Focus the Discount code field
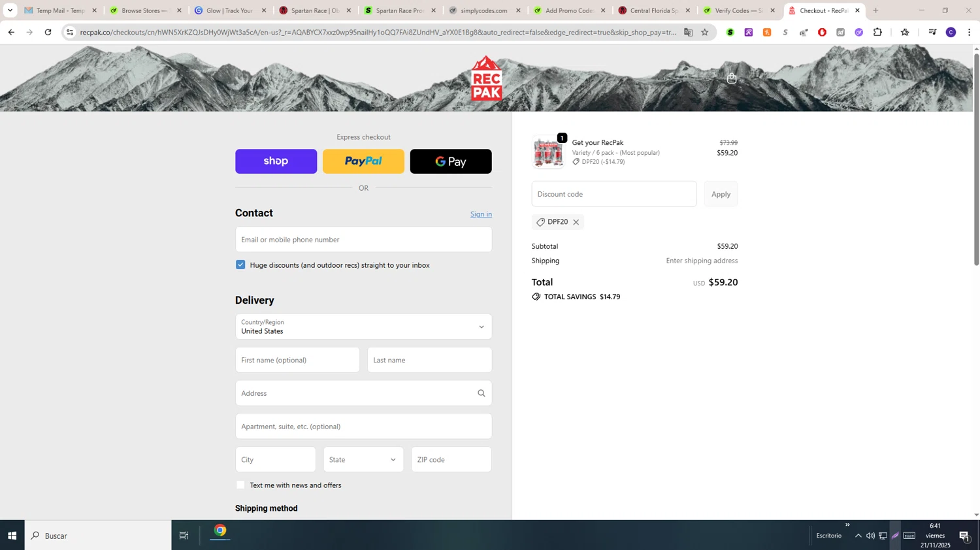The image size is (980, 550). [614, 194]
